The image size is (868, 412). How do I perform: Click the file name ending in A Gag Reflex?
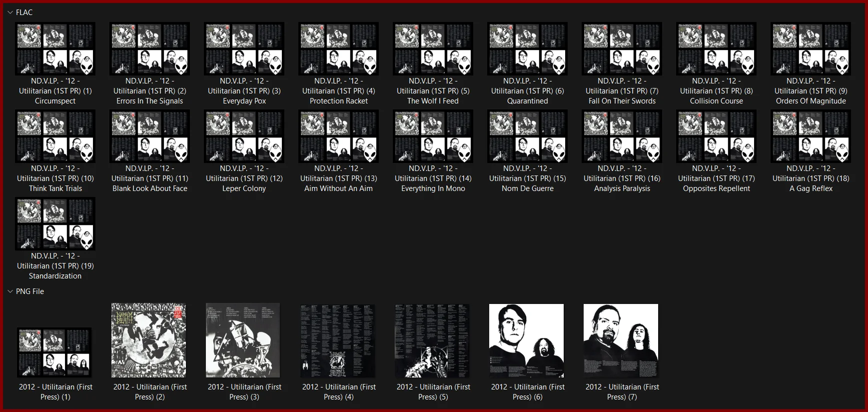pos(811,178)
